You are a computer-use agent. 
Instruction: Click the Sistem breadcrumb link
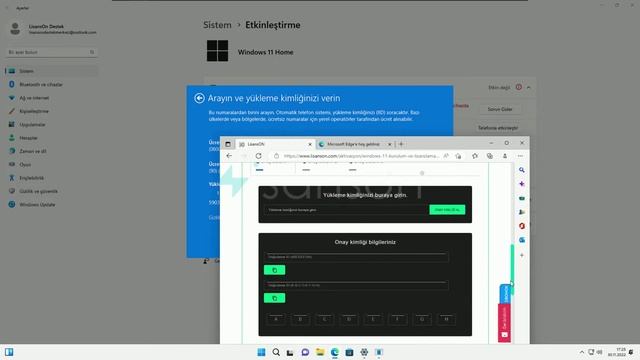[x=217, y=25]
